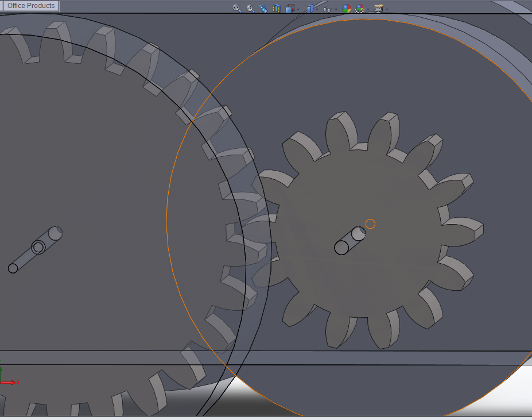Click the red X axis of triad
Image resolution: width=532 pixels, height=420 pixels.
10,383
